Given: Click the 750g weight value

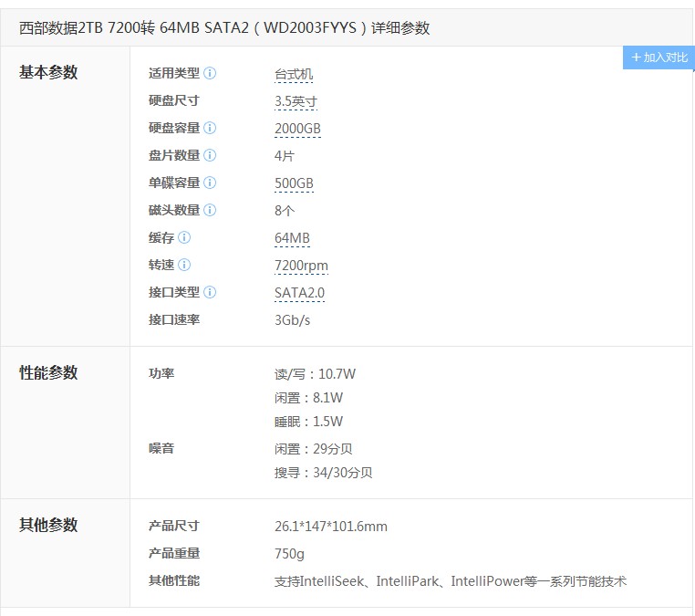Looking at the screenshot, I should (x=289, y=554).
